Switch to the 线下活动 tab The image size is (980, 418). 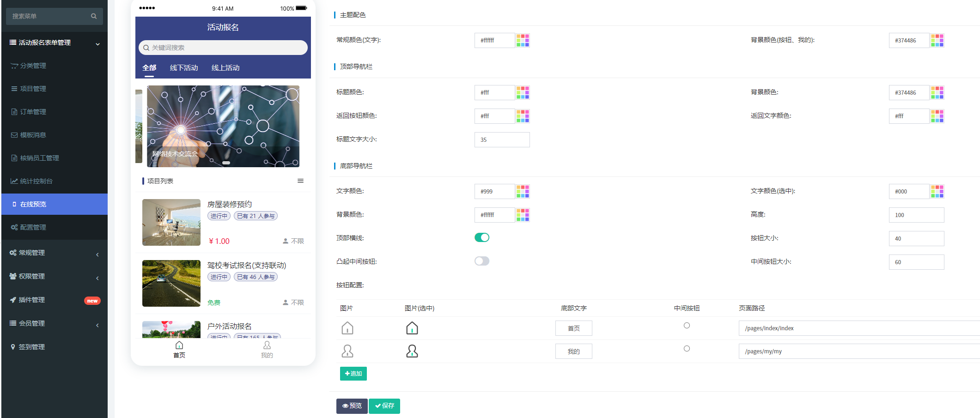click(184, 68)
